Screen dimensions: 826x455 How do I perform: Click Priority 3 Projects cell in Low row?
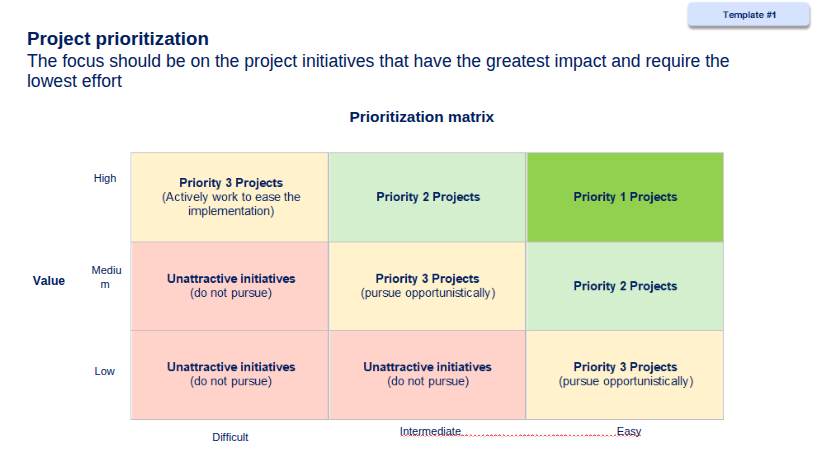pos(625,374)
